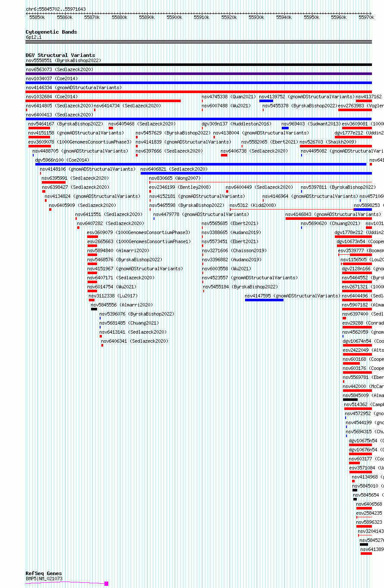Click nsv5464167 (ByrskaBishop2022) label
The width and height of the screenshot is (384, 588).
[66, 124]
